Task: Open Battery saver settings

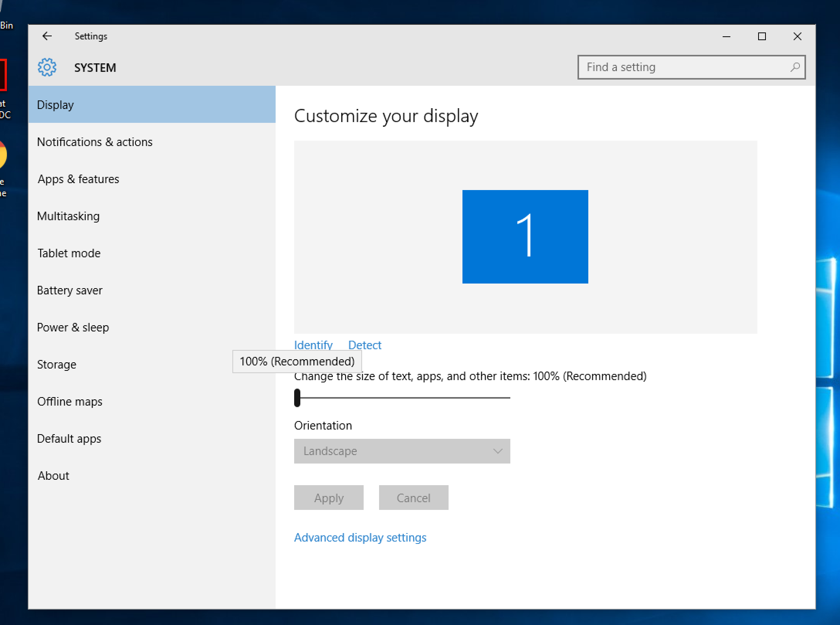Action: [x=70, y=290]
